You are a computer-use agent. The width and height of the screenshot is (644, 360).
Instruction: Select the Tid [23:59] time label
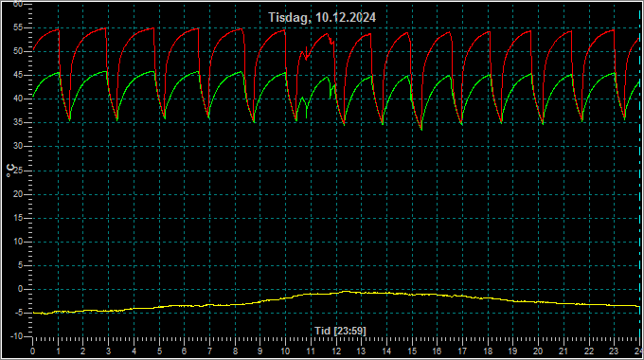point(340,331)
